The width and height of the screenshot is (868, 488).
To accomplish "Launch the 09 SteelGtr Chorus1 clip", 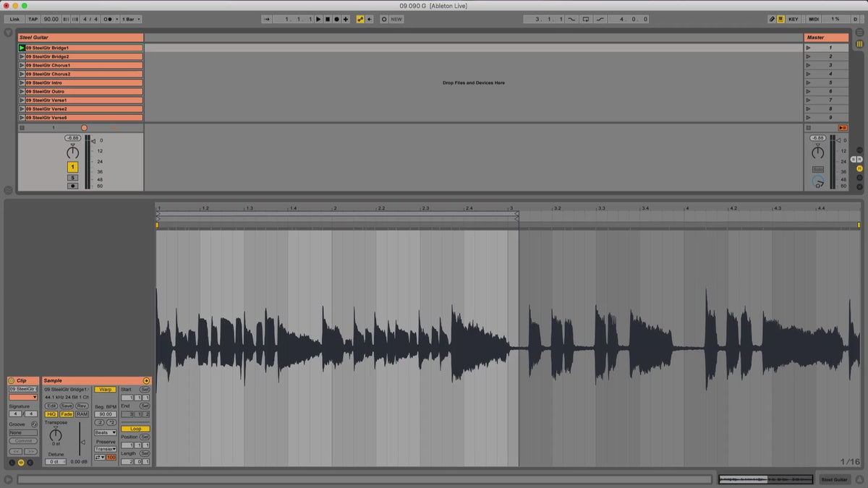I will coord(22,65).
